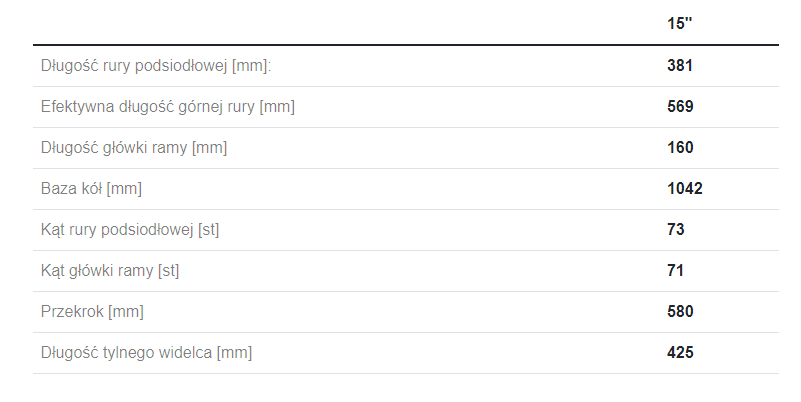The width and height of the screenshot is (801, 402).
Task: Click the chainstay length value 425
Action: pyautogui.click(x=680, y=353)
